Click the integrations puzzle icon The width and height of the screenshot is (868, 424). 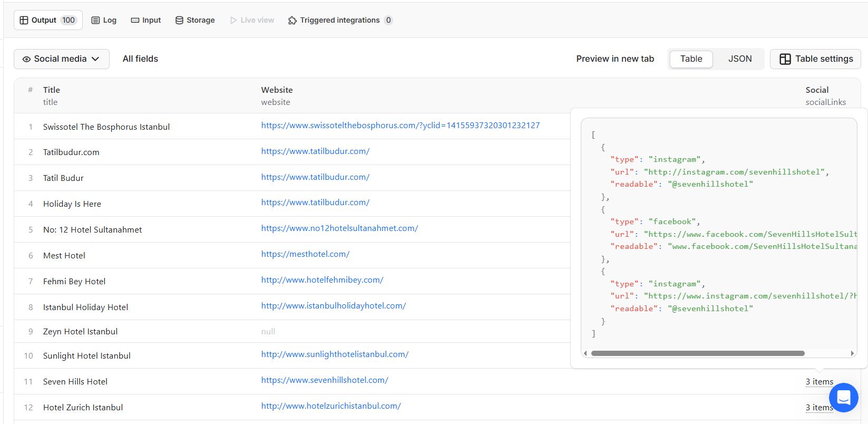[292, 20]
